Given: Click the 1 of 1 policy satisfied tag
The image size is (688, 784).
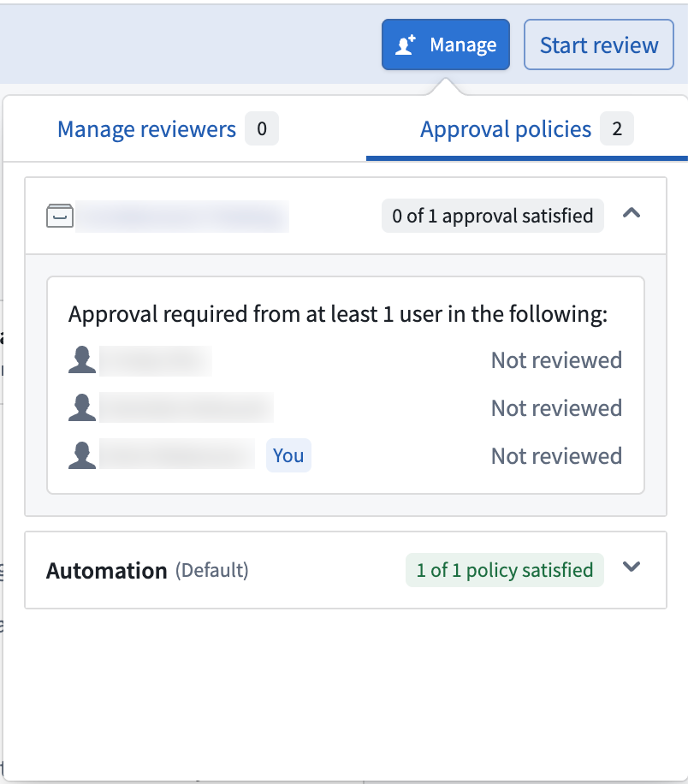Looking at the screenshot, I should tap(505, 570).
